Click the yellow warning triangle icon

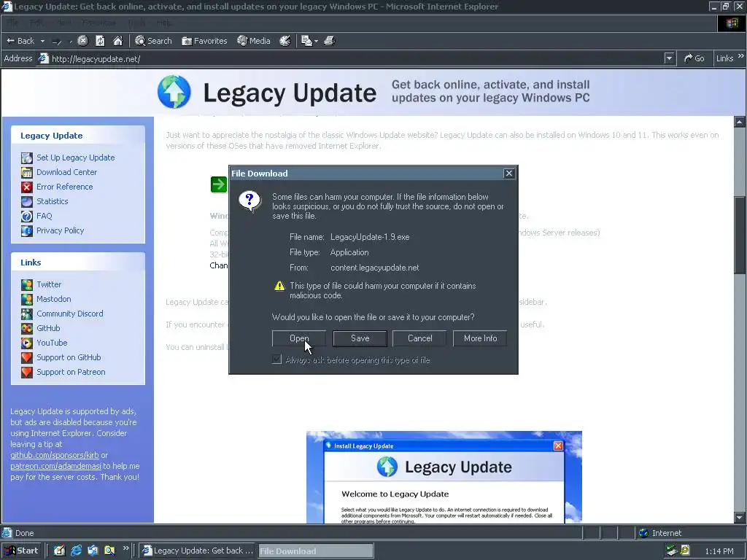(279, 286)
